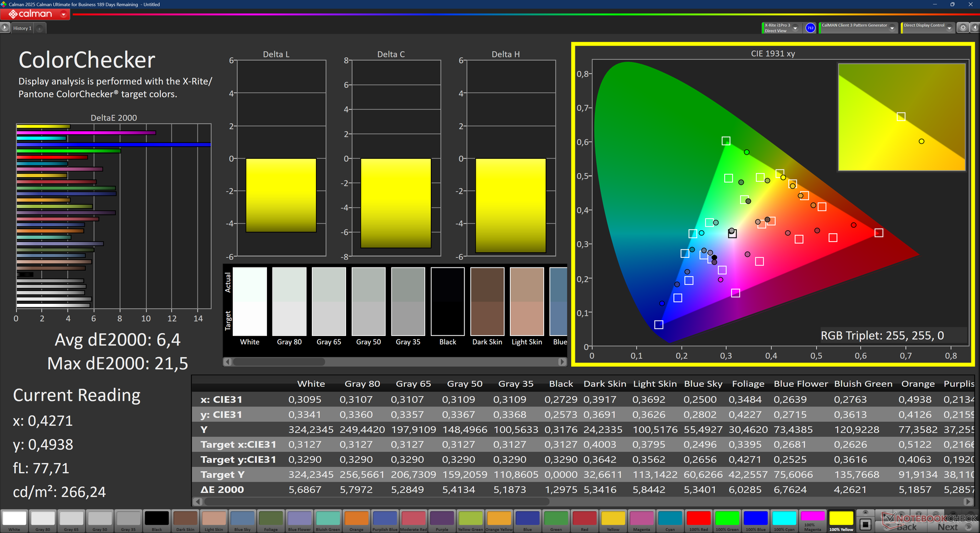The image size is (980, 533).
Task: Switch to the History 1 tab
Action: click(22, 29)
